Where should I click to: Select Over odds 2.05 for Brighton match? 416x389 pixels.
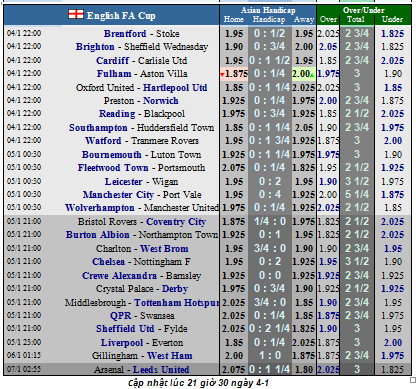328,47
